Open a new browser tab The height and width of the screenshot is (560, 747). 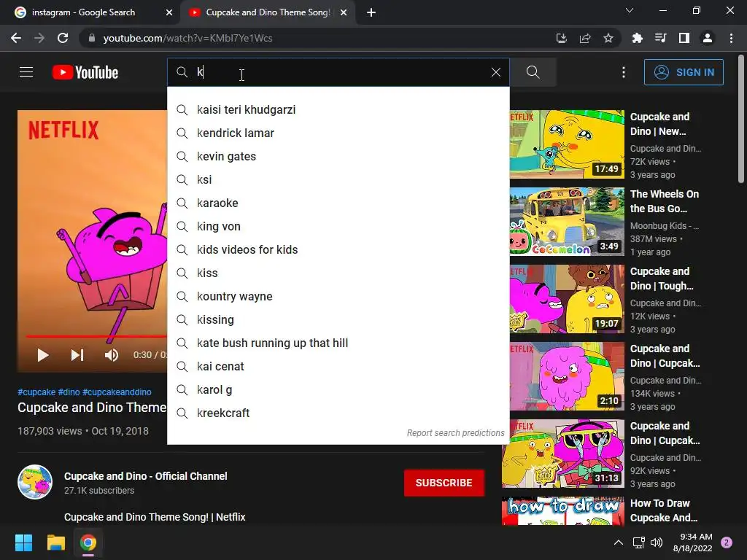[x=371, y=12]
